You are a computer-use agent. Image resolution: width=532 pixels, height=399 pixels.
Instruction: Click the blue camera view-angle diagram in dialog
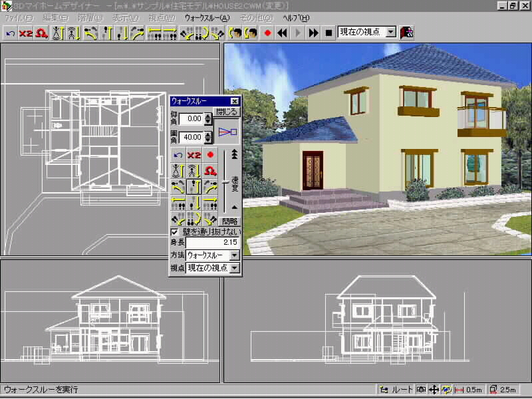tap(227, 132)
